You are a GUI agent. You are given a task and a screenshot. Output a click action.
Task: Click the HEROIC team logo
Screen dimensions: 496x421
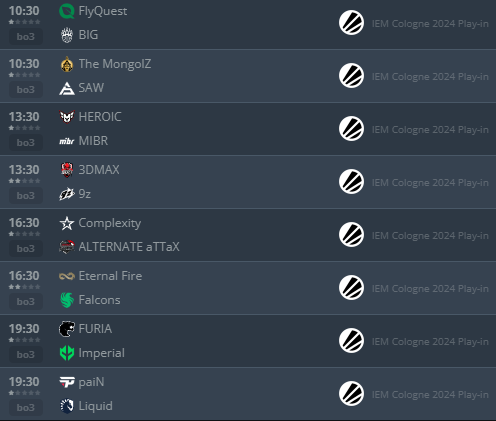(x=67, y=117)
